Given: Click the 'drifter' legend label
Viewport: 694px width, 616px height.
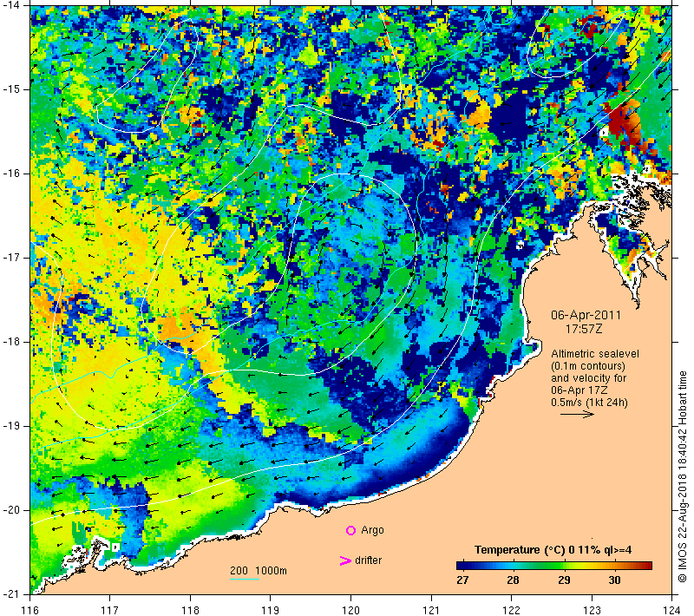Looking at the screenshot, I should 368,560.
